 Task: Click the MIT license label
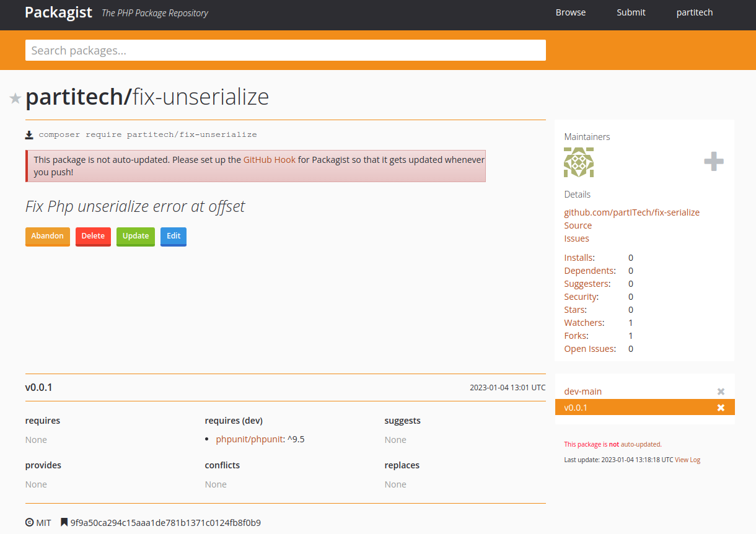pyautogui.click(x=43, y=523)
